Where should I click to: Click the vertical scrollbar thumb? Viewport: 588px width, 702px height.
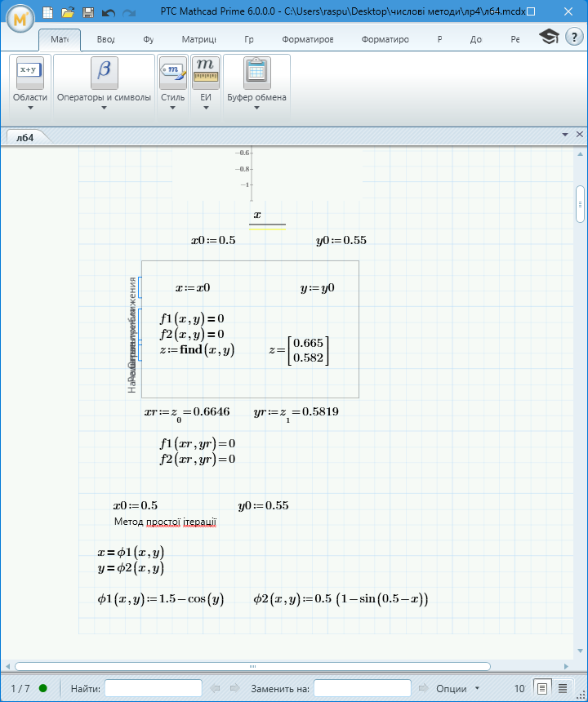[x=581, y=204]
